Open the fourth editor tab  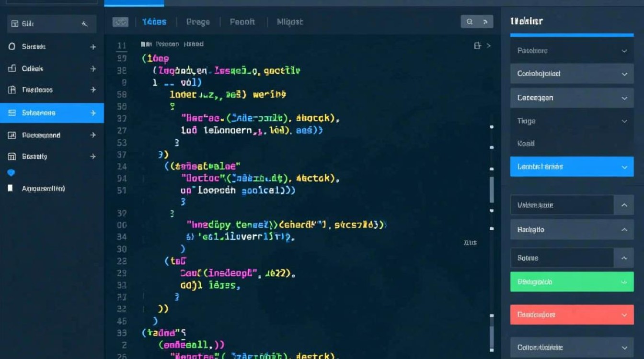(x=290, y=22)
